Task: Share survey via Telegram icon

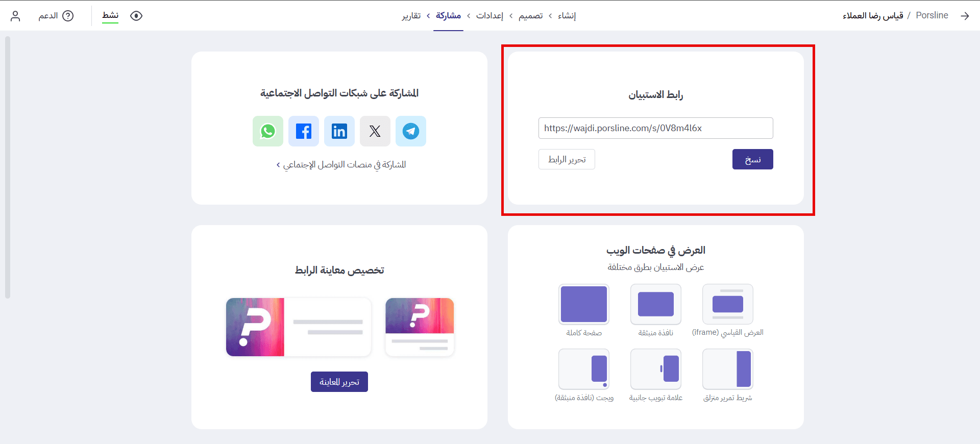Action: [411, 131]
